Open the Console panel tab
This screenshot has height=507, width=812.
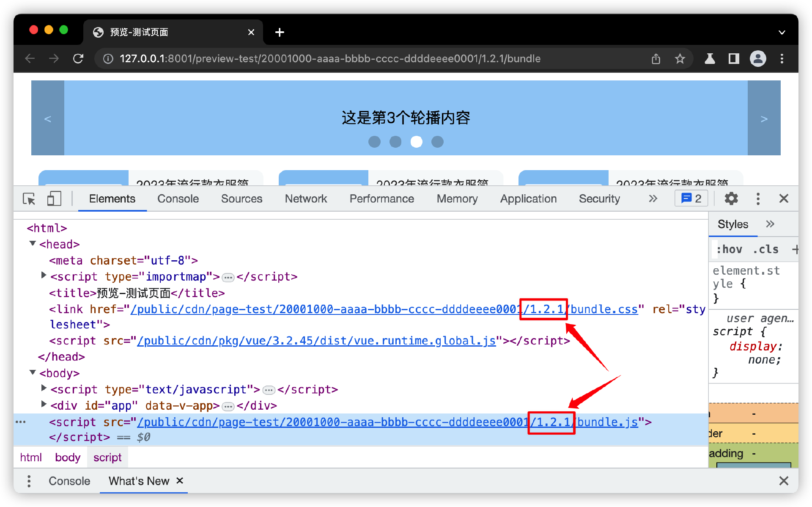[x=178, y=198]
